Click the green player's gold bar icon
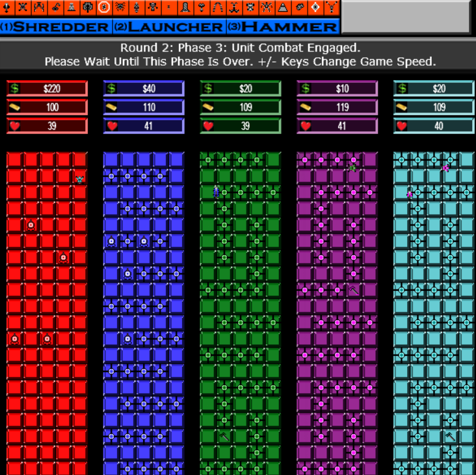 point(208,107)
